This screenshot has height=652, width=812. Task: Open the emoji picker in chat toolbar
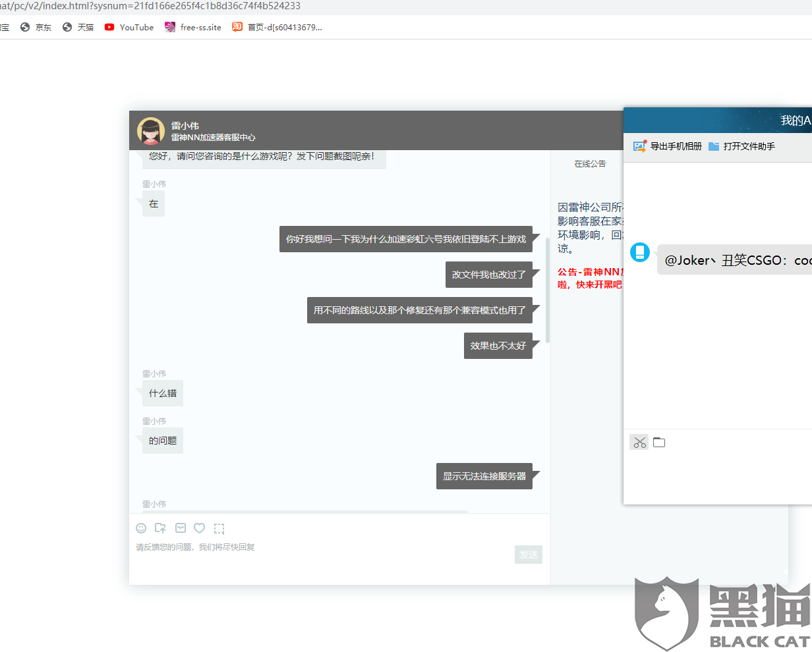[141, 528]
